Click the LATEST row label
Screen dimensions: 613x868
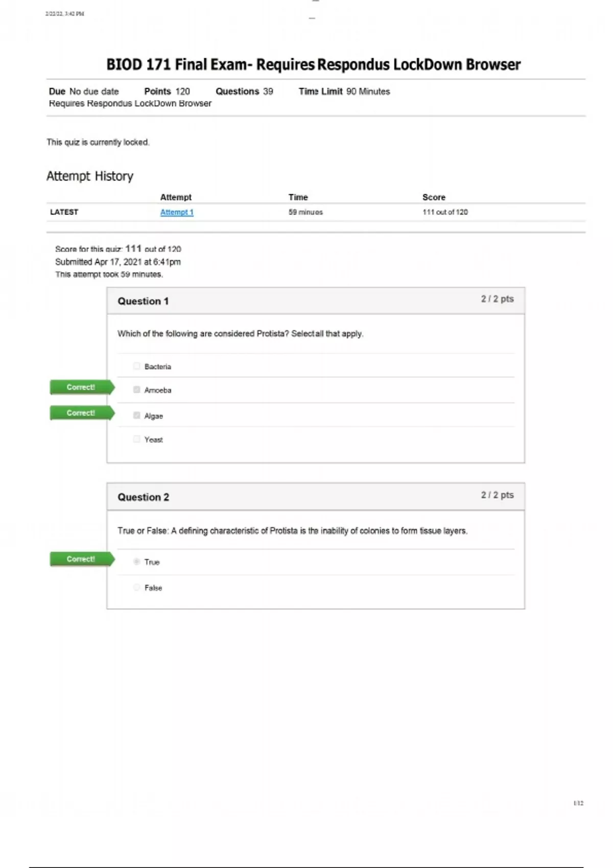point(64,212)
